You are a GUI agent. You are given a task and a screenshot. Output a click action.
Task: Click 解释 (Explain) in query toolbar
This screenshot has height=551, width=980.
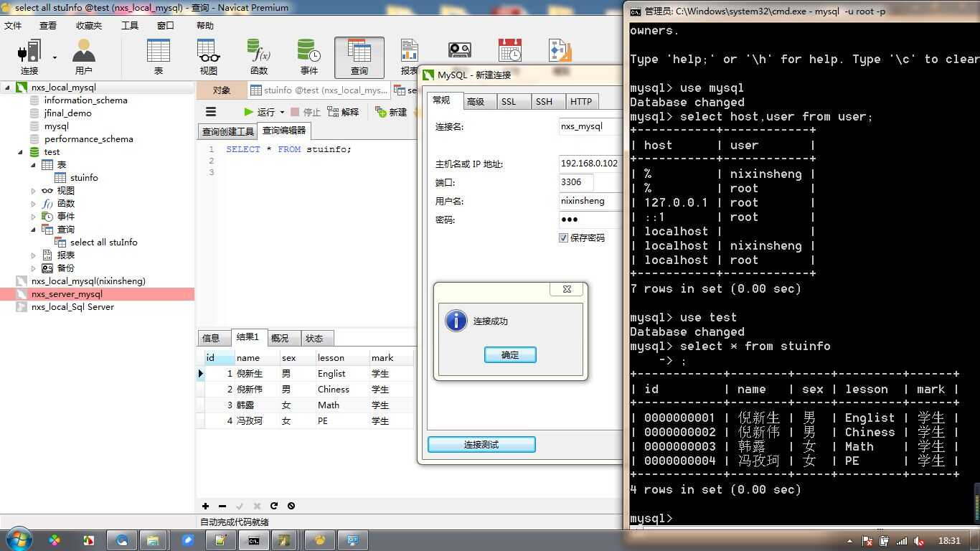click(344, 112)
